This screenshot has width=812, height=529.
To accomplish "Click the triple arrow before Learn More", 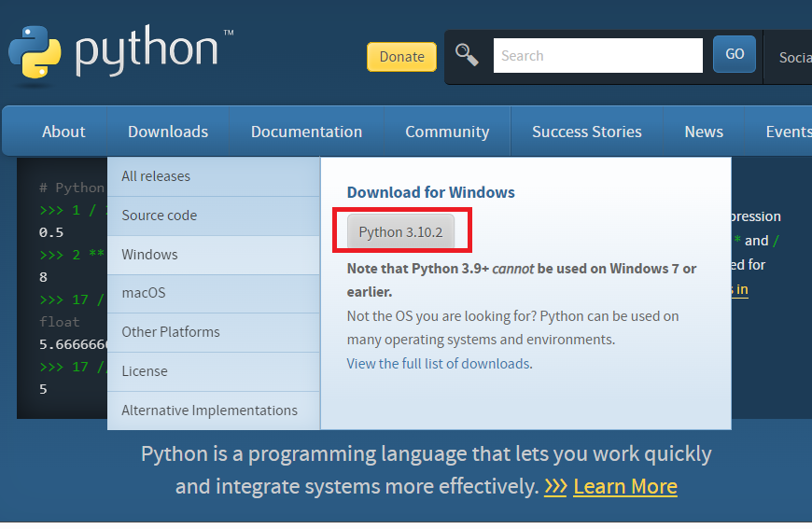I will click(555, 487).
